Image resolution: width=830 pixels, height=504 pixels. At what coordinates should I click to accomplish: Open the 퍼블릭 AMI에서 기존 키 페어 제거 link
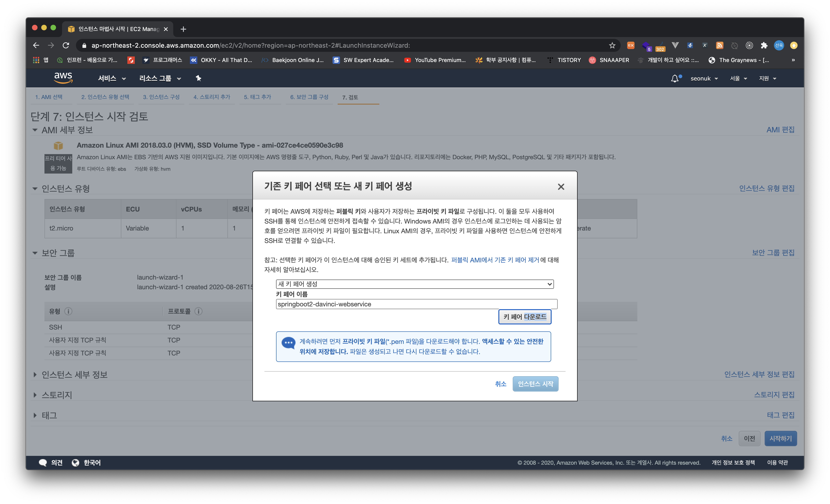coord(495,260)
